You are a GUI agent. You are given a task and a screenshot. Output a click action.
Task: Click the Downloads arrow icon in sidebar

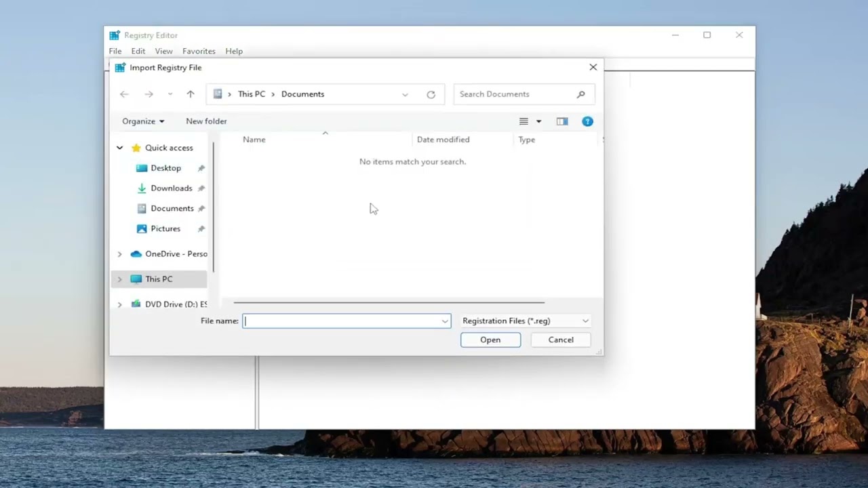coord(141,188)
